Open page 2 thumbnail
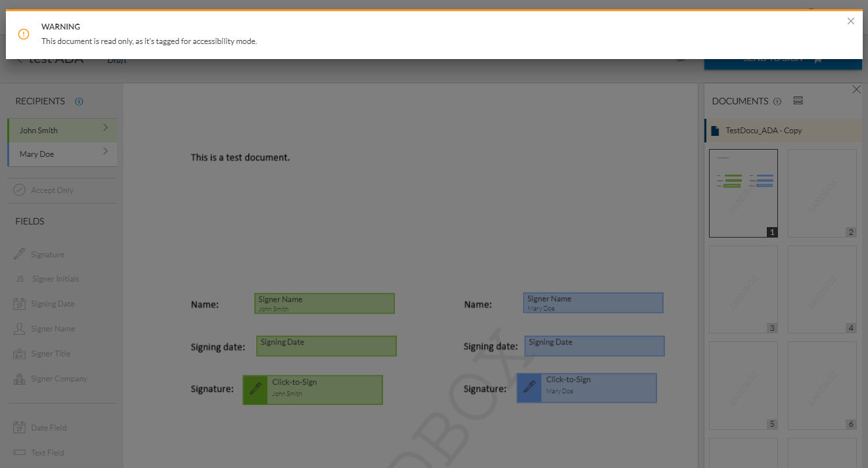The image size is (868, 468). pyautogui.click(x=822, y=193)
